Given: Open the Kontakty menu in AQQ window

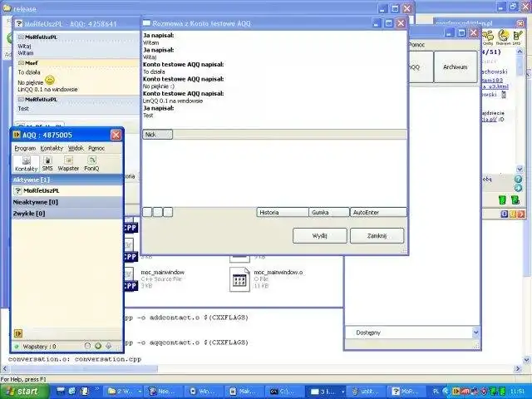Looking at the screenshot, I should pos(52,148).
